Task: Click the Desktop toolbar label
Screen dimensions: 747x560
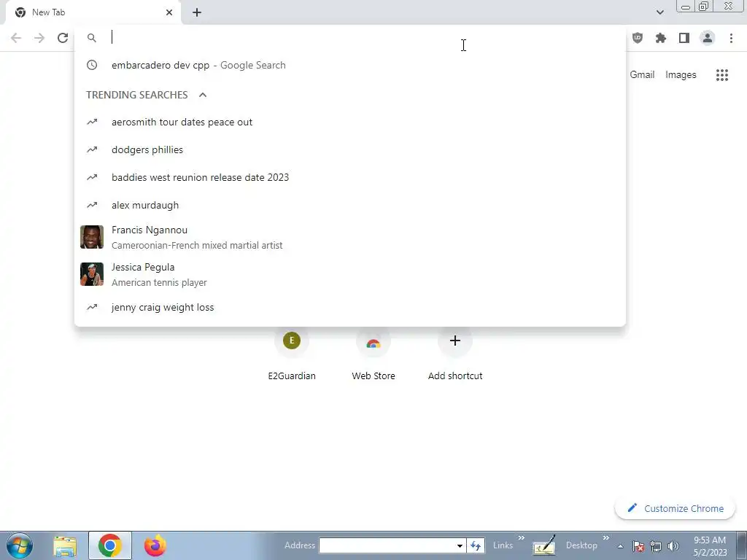Action: coord(581,545)
